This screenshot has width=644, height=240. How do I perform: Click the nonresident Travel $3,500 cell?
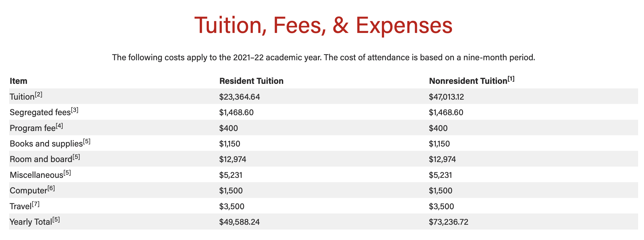click(x=441, y=207)
